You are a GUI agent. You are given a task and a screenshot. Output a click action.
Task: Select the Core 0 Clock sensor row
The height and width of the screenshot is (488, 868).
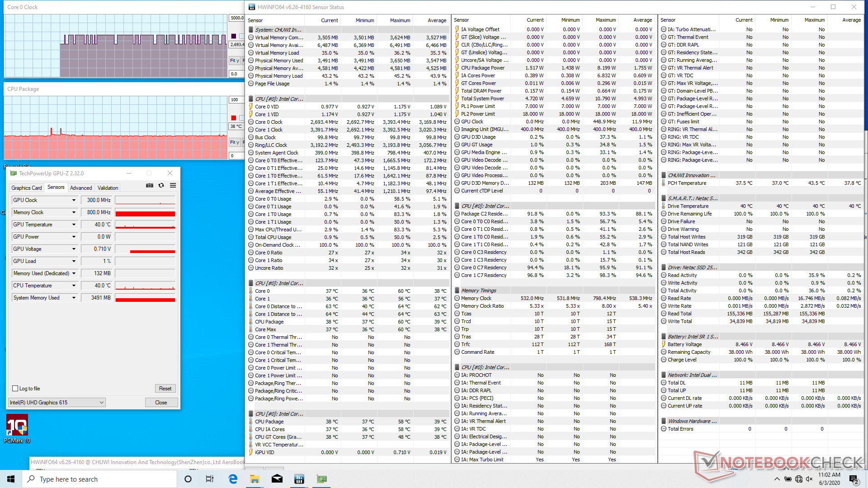tap(348, 122)
